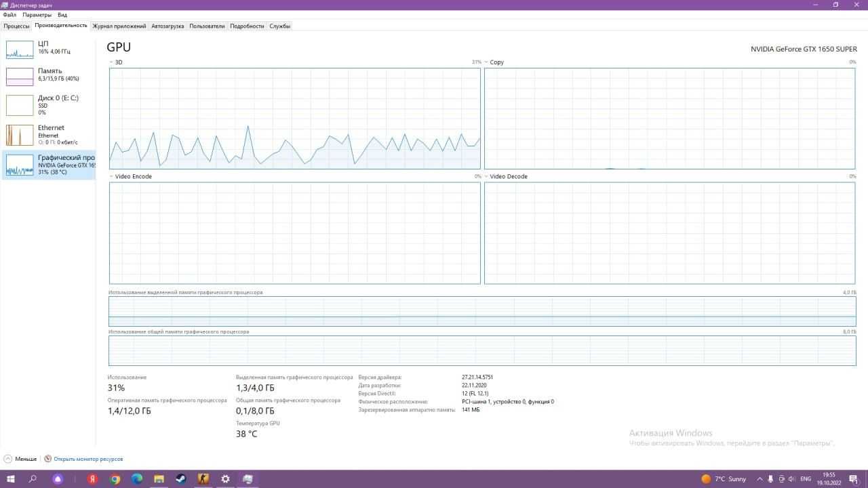Screen dimensions: 868x488
Task: Click the Меньше collapse arrow icon
Action: tap(8, 459)
